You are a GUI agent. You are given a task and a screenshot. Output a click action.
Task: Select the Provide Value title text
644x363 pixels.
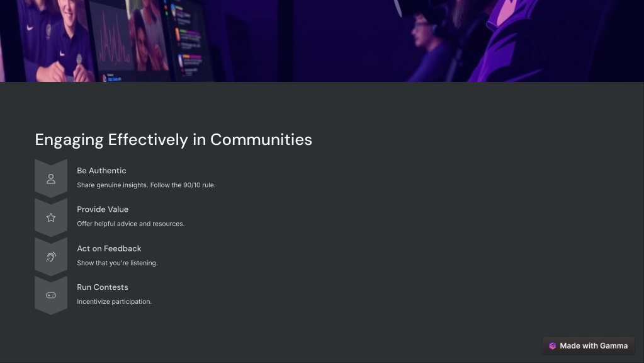tap(103, 209)
